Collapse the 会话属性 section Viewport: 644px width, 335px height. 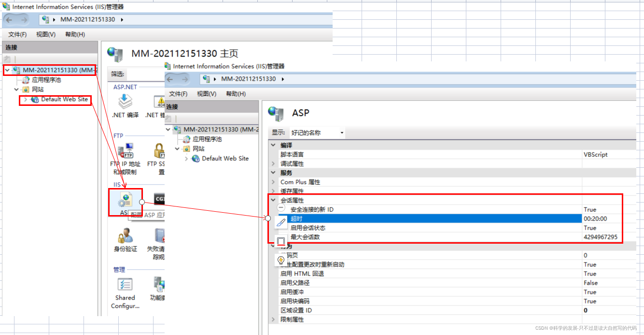273,200
